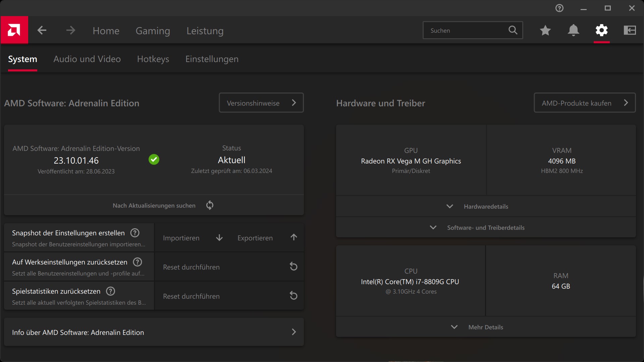Viewport: 644px width, 362px height.
Task: Click the refresh icon beside Nach Aktualisierungen suchen
Action: 210,205
